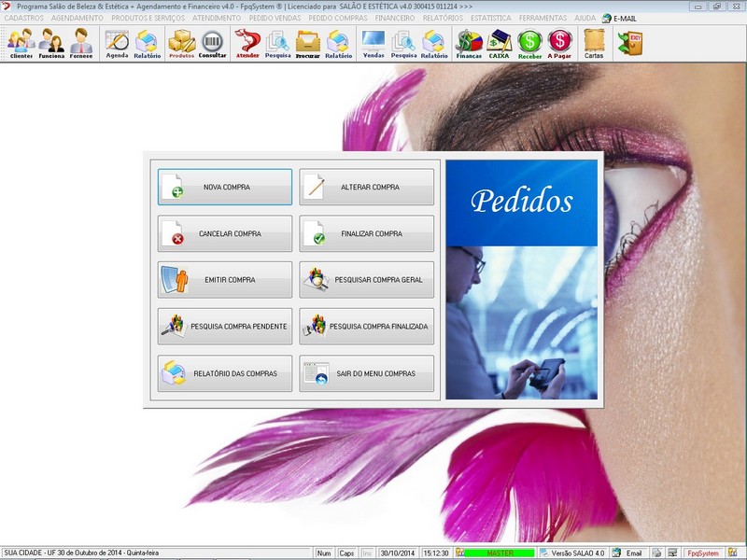Open the AJUDA menu

[x=585, y=18]
